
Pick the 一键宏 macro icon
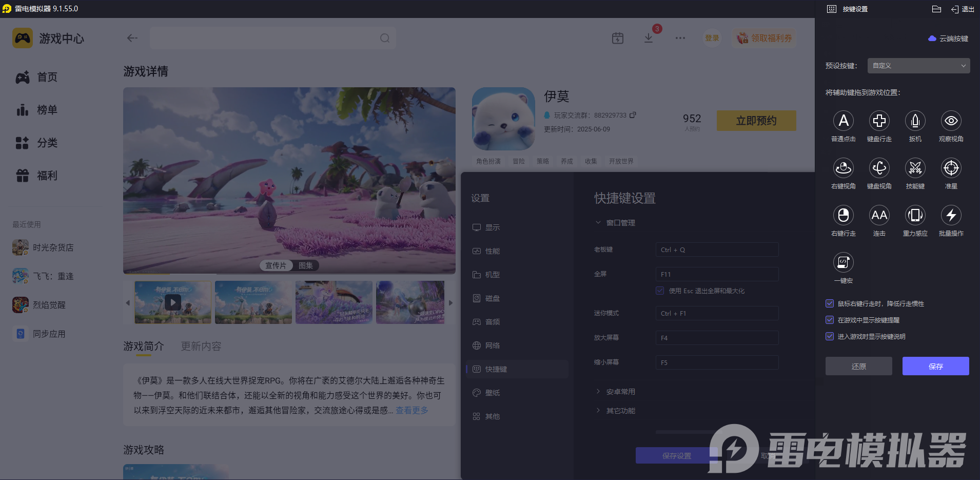click(x=844, y=263)
